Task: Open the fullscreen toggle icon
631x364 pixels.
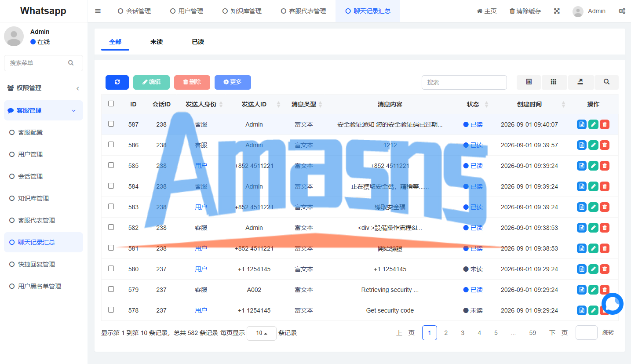Action: coord(557,11)
